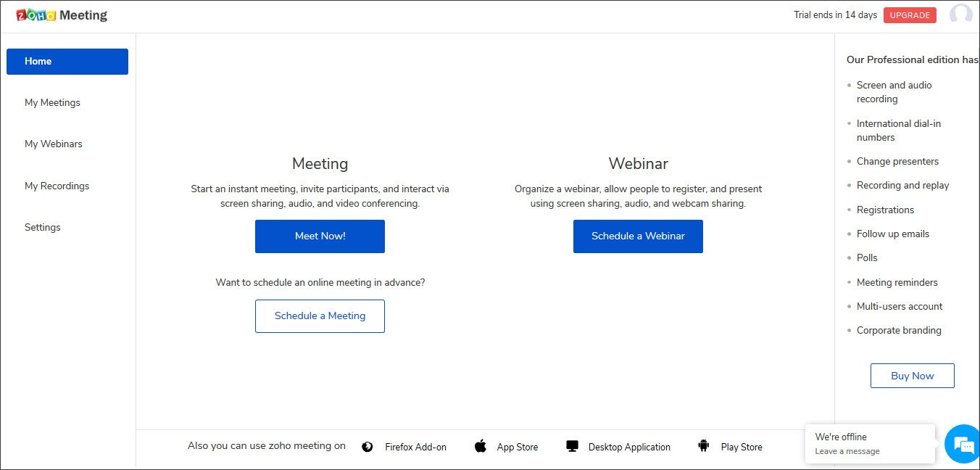The height and width of the screenshot is (470, 980).
Task: Open the blue chat bubble icon
Action: pyautogui.click(x=963, y=443)
